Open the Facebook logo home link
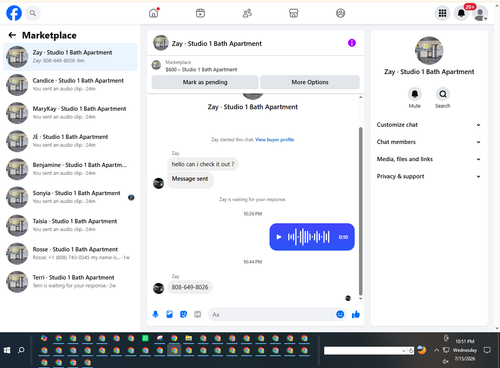Screen dimensions: 500x368 pyautogui.click(x=14, y=13)
